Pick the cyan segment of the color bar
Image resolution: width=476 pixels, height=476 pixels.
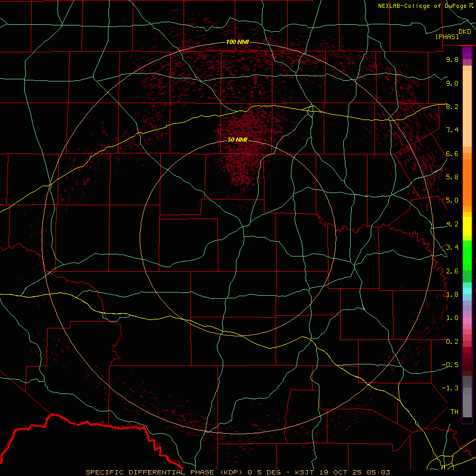tap(467, 290)
